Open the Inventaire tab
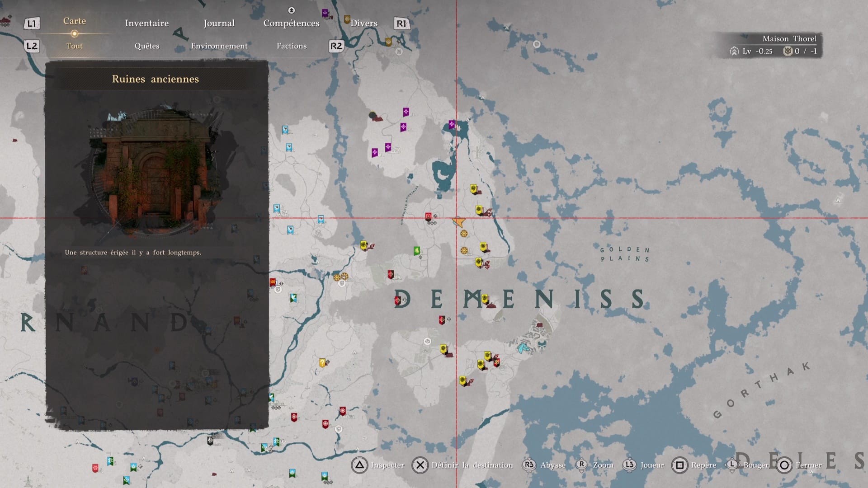Viewport: 868px width, 488px height. (x=146, y=23)
